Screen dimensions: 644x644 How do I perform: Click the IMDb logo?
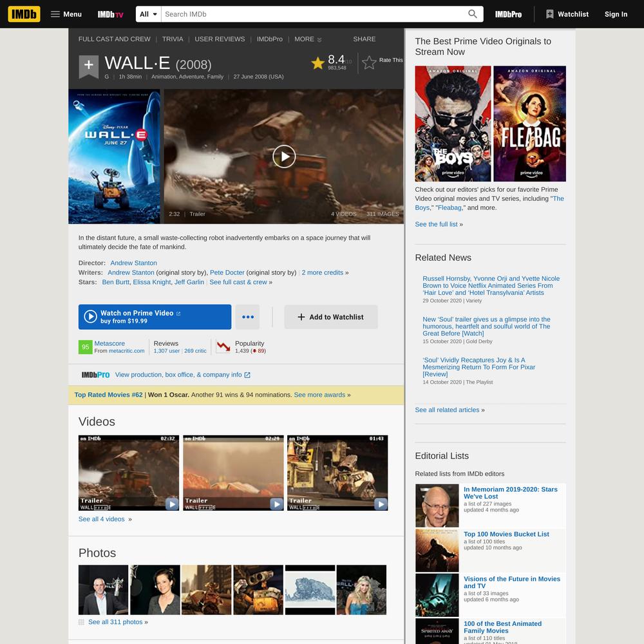pos(24,14)
